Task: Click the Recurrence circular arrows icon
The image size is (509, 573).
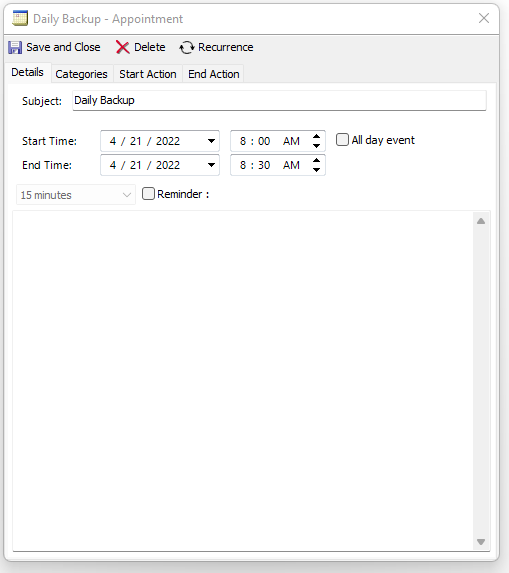Action: [187, 48]
